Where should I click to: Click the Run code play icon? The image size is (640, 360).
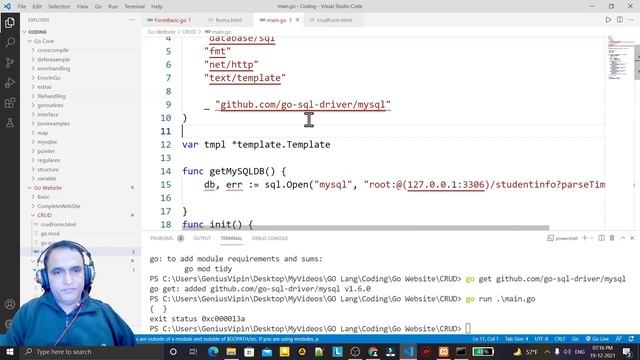pos(608,20)
